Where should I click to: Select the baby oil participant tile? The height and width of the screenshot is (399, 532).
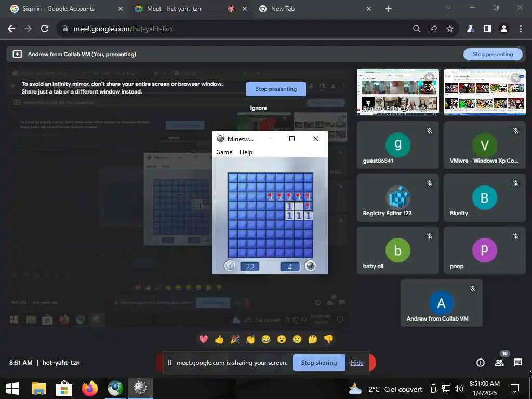point(397,250)
